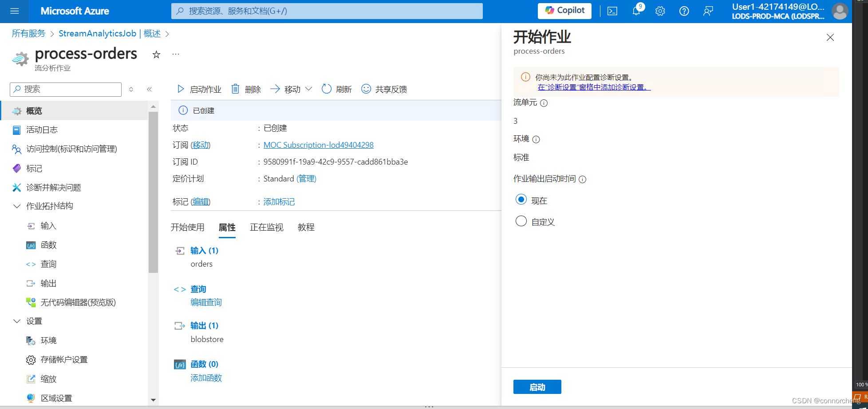
Task: Collapse the 作业拓扑结构 section
Action: click(17, 206)
